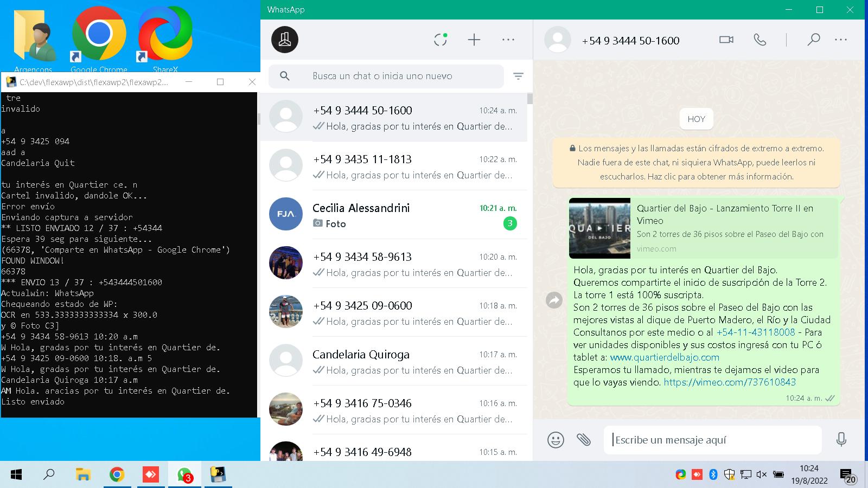The width and height of the screenshot is (868, 488).
Task: Open chat +54 9 3416 75-0346
Action: click(394, 410)
